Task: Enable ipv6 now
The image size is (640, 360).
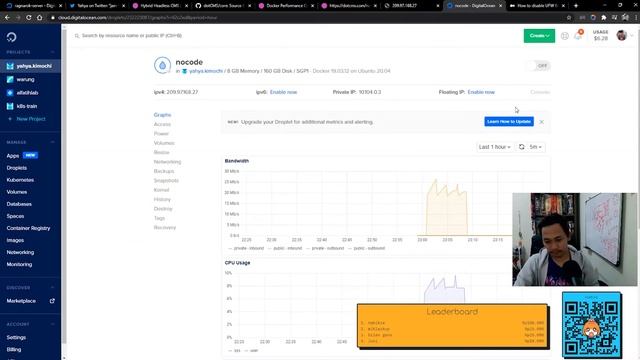Action: click(283, 92)
